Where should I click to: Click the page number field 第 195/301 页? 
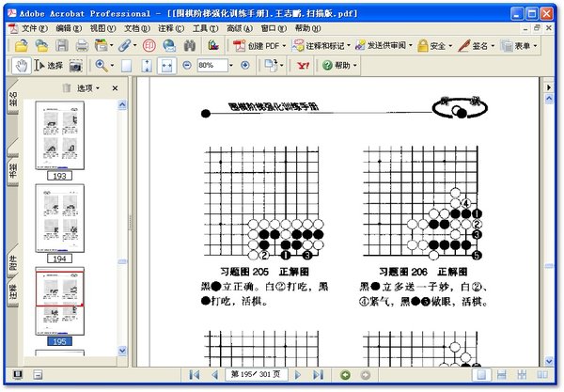[x=256, y=374]
